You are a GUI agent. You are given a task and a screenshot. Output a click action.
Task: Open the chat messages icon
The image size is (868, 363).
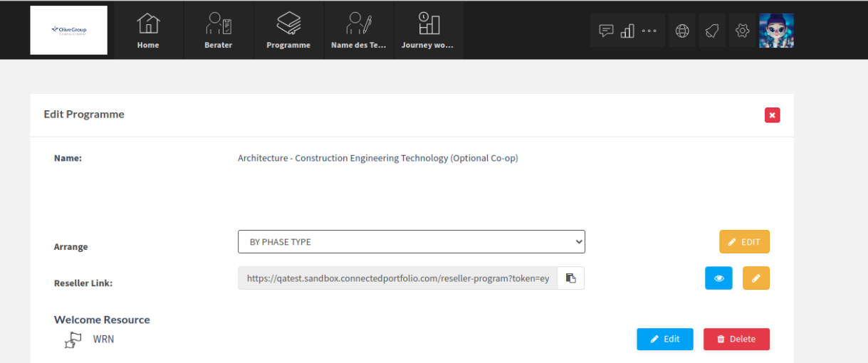[x=606, y=31]
